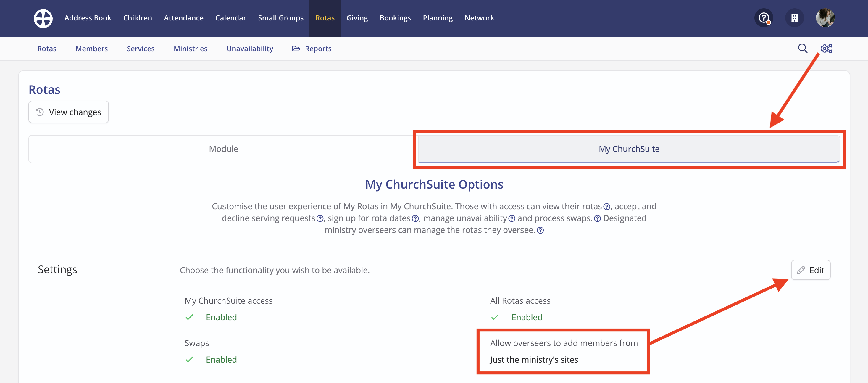The width and height of the screenshot is (868, 383).
Task: Open the Network module
Action: click(479, 18)
